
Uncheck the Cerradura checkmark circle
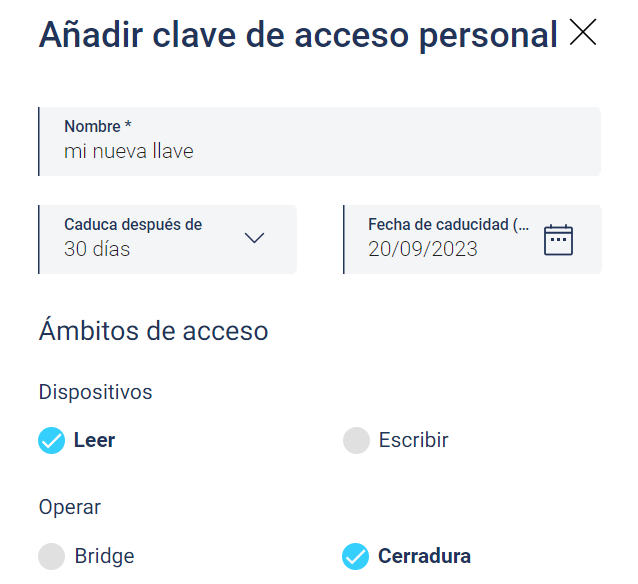click(355, 556)
